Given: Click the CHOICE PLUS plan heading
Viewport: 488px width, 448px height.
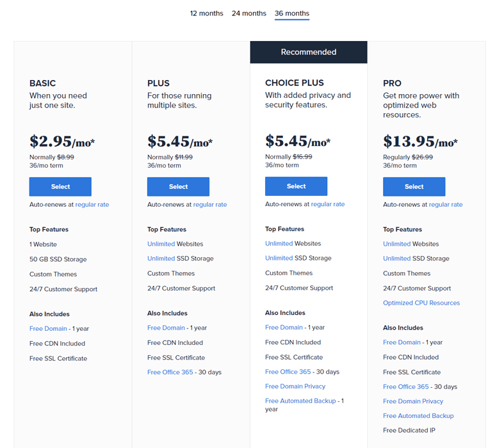Looking at the screenshot, I should point(295,83).
